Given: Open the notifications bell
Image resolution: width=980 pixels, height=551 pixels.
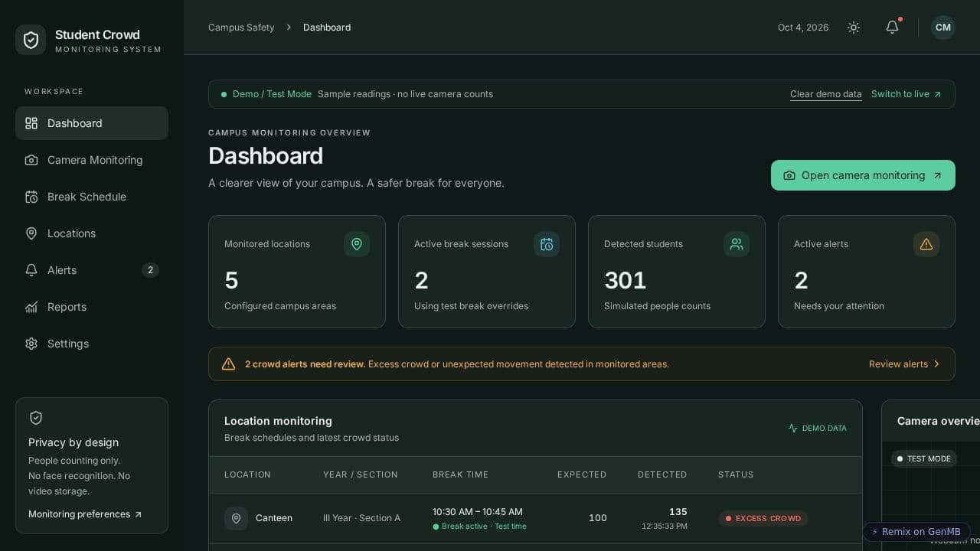Looking at the screenshot, I should coord(892,28).
